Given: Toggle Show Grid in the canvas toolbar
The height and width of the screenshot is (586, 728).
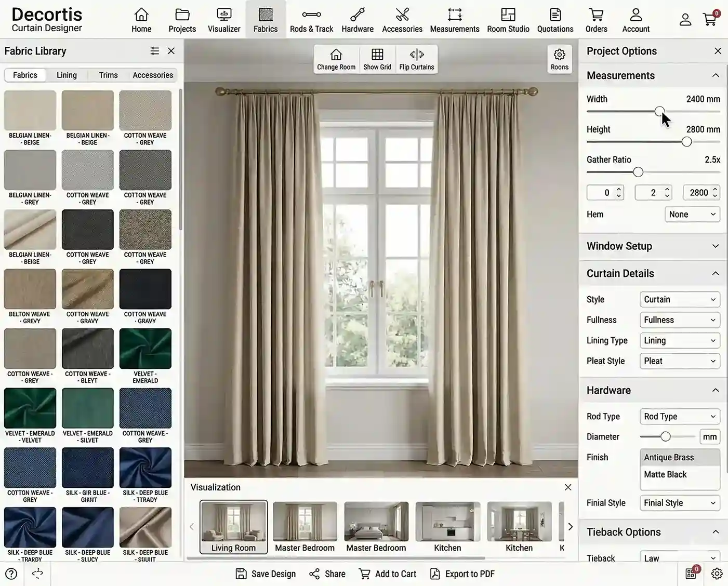Looking at the screenshot, I should click(377, 58).
